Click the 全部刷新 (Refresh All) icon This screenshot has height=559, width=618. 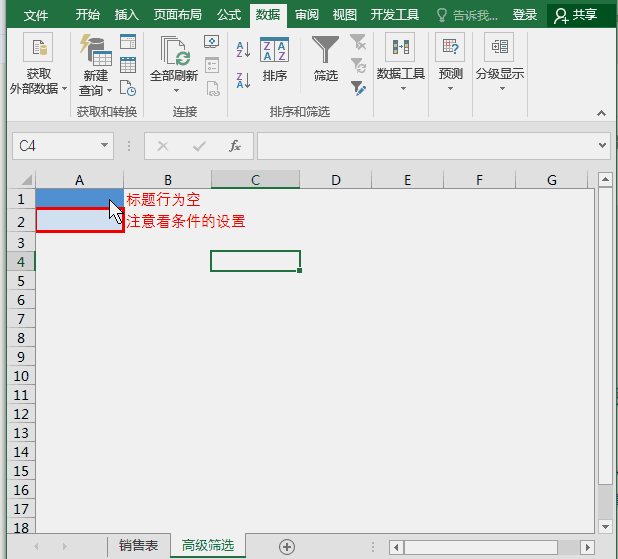(x=174, y=58)
